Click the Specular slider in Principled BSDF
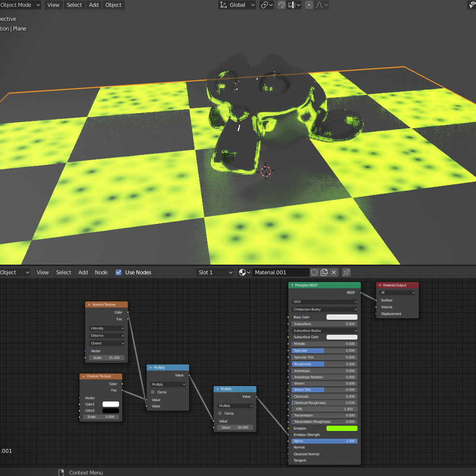 point(325,350)
